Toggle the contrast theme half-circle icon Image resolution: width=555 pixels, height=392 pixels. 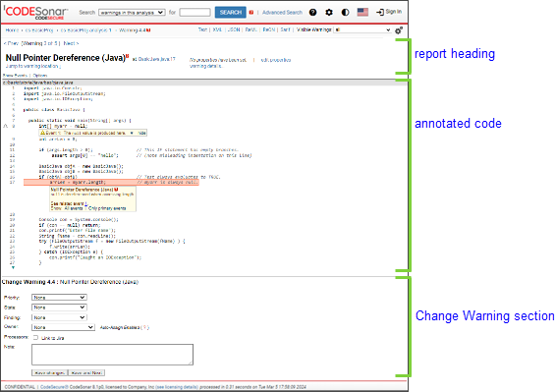346,13
